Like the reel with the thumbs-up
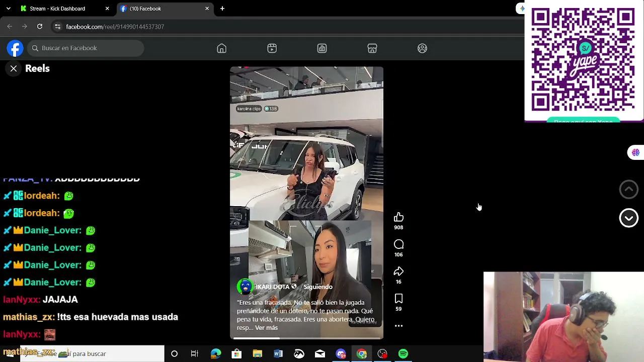Screen dimensions: 644x362 [x=398, y=217]
